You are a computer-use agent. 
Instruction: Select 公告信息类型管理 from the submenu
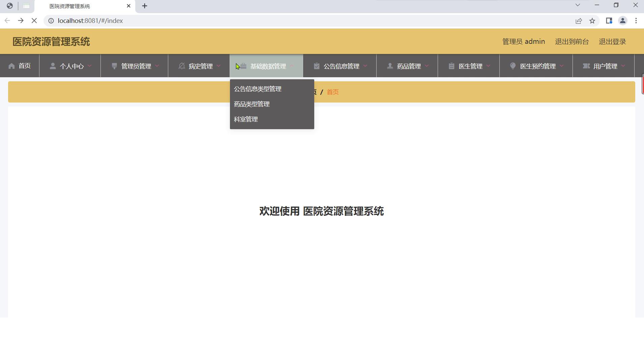[x=258, y=89]
